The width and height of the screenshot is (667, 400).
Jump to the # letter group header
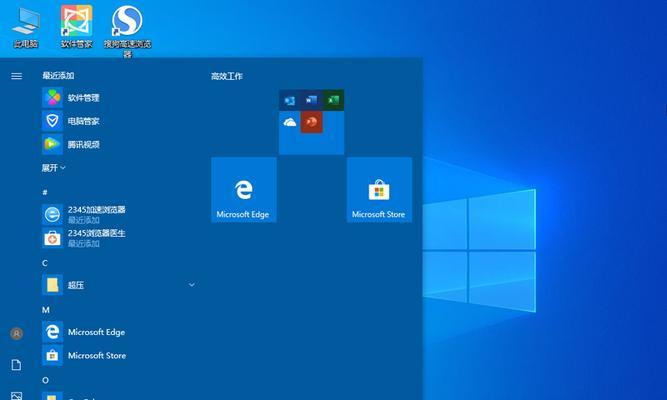[x=45, y=192]
